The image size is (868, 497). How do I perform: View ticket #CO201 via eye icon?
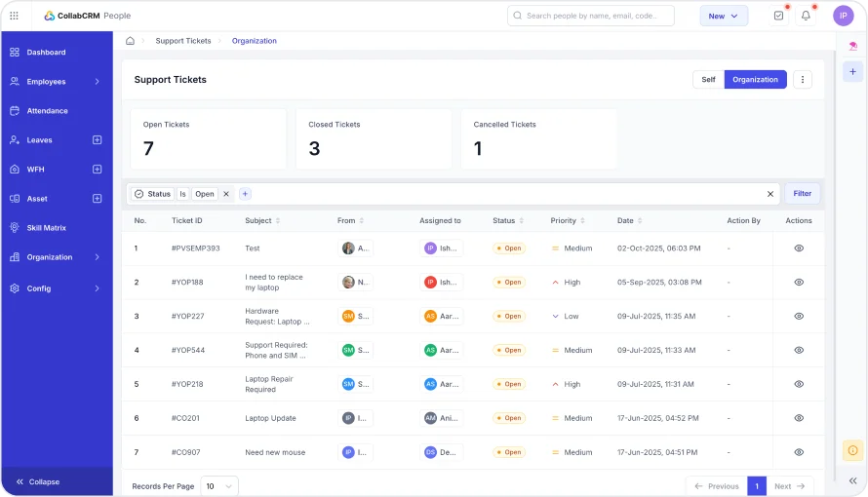[x=798, y=418]
